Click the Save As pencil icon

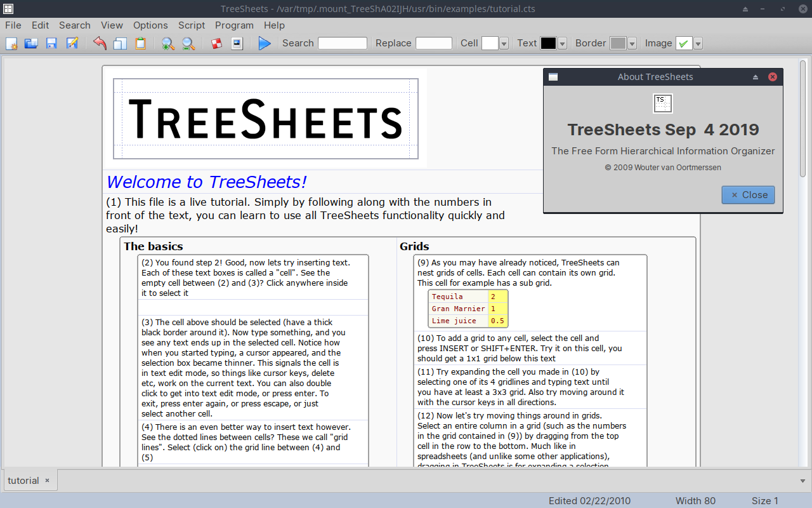click(72, 43)
